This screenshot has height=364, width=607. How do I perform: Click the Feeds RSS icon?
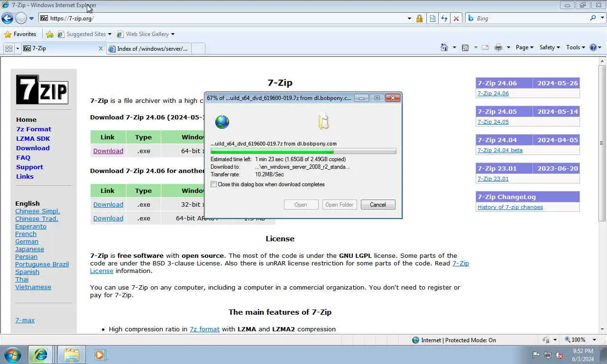[x=465, y=47]
